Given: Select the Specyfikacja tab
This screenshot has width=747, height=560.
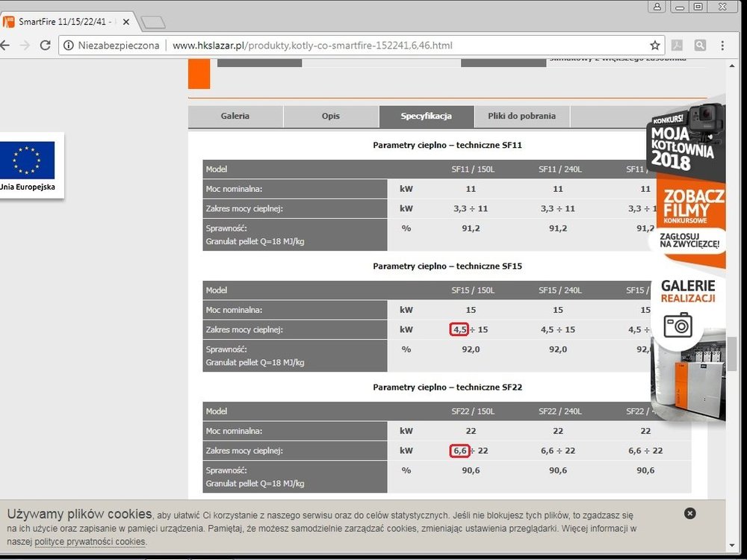Looking at the screenshot, I should 426,116.
